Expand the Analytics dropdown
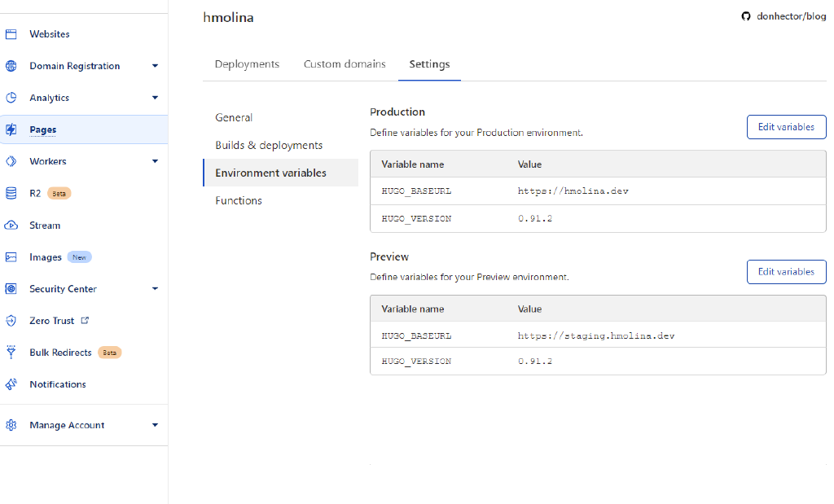 [x=155, y=97]
